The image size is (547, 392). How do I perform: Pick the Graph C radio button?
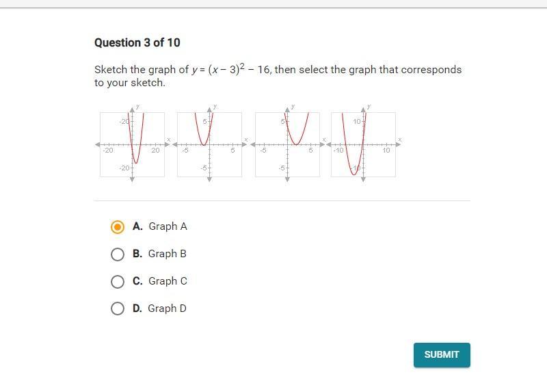[x=118, y=281]
